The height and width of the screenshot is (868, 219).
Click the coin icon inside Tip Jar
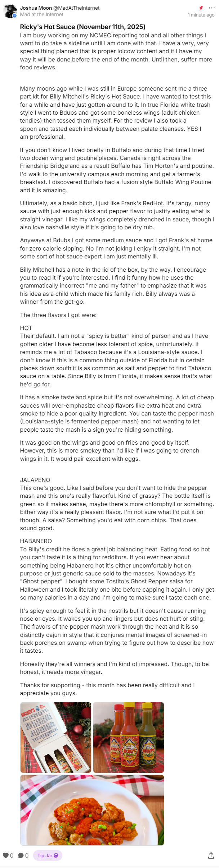click(56, 855)
